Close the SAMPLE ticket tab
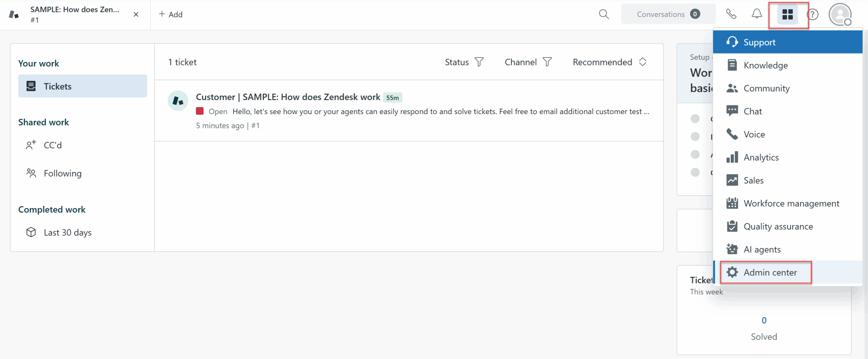 (x=136, y=15)
